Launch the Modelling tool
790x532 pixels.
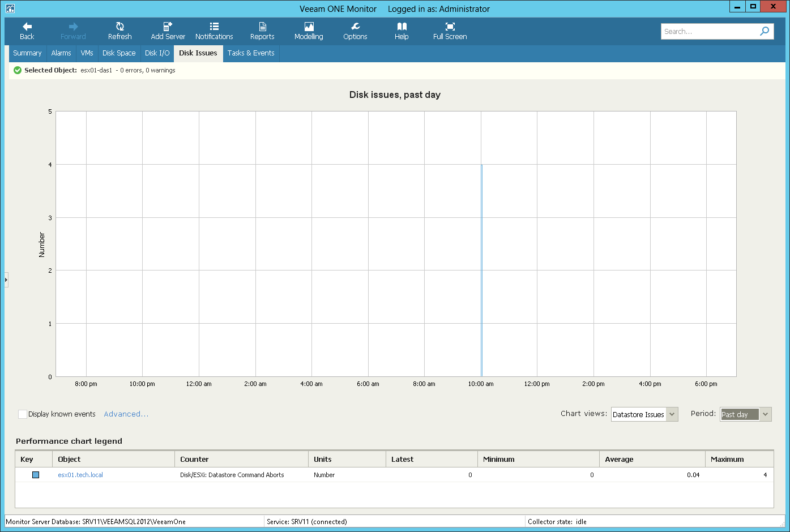coord(309,31)
